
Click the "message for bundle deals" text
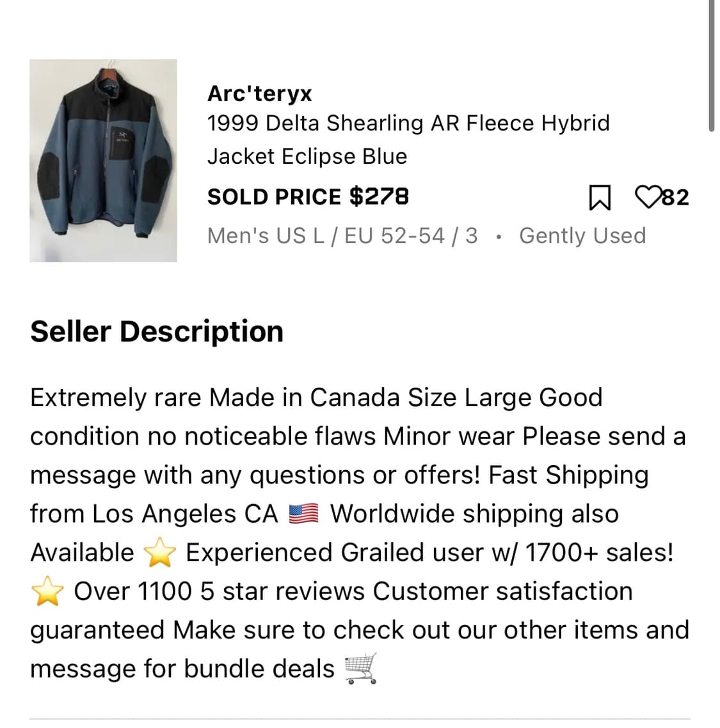[182, 669]
